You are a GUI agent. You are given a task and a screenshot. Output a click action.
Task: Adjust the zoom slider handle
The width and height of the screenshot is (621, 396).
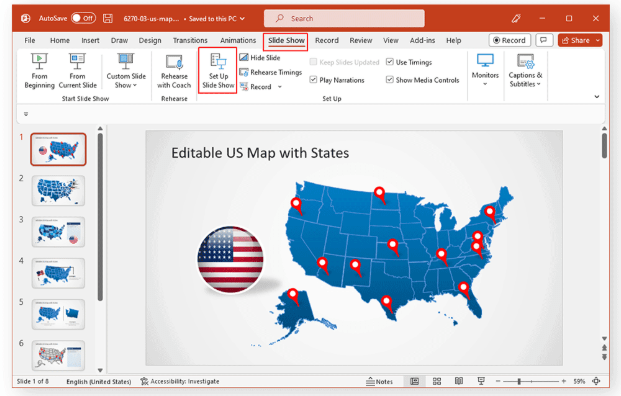pos(519,381)
